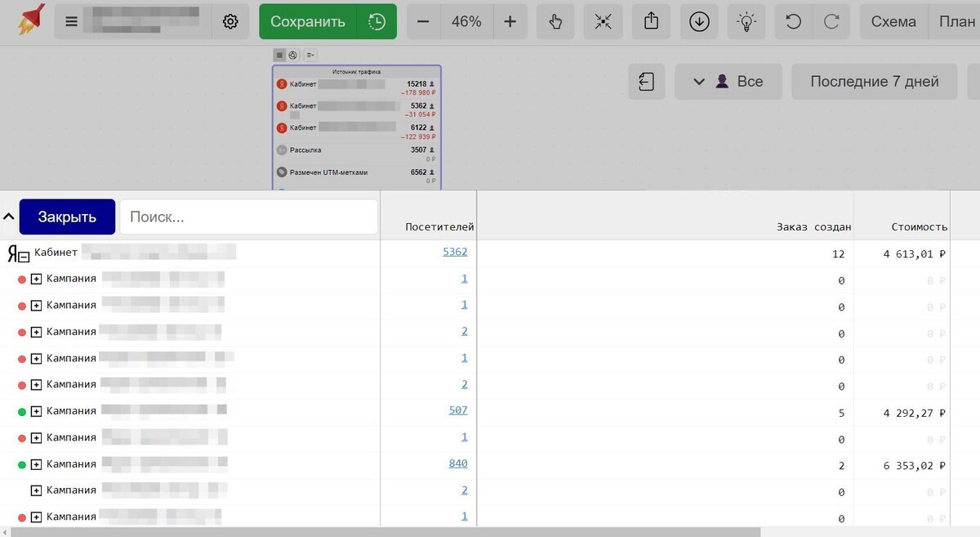Click the Поиск search field

(x=249, y=217)
